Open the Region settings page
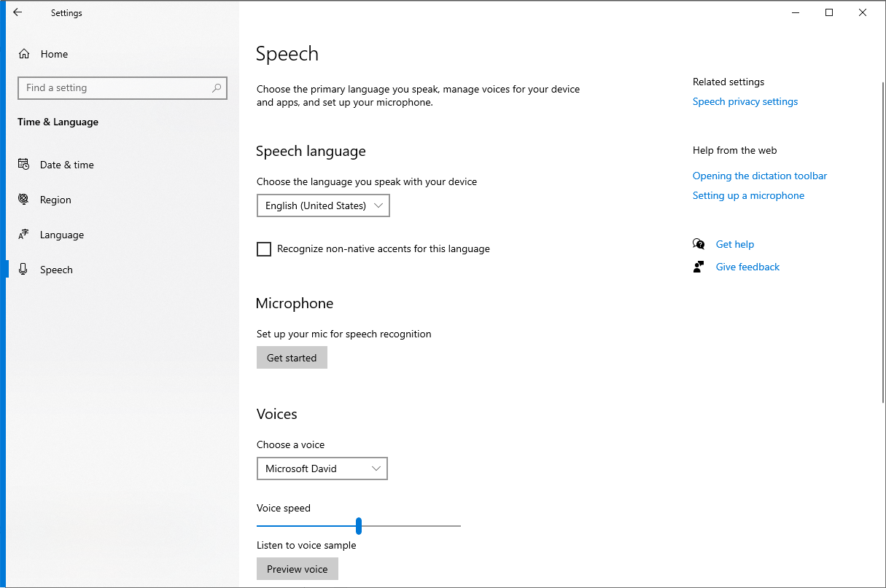The height and width of the screenshot is (588, 886). click(55, 200)
